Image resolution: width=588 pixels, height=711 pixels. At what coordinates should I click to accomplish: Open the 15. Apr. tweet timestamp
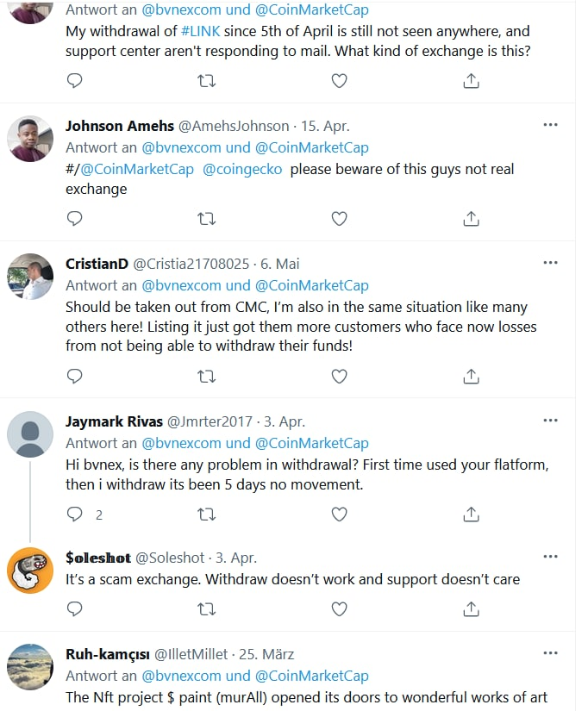click(x=324, y=126)
